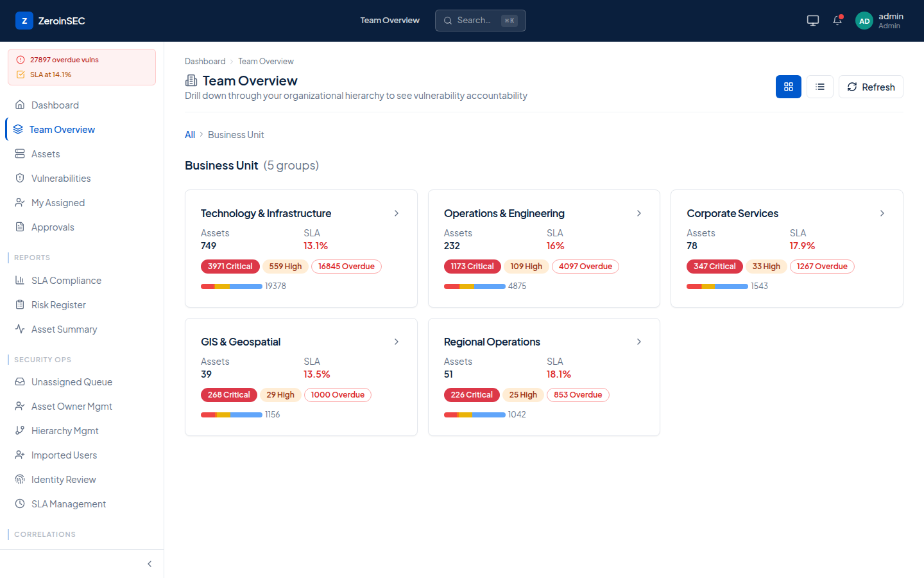Click the Refresh button
The width and height of the screenshot is (924, 578).
(871, 87)
